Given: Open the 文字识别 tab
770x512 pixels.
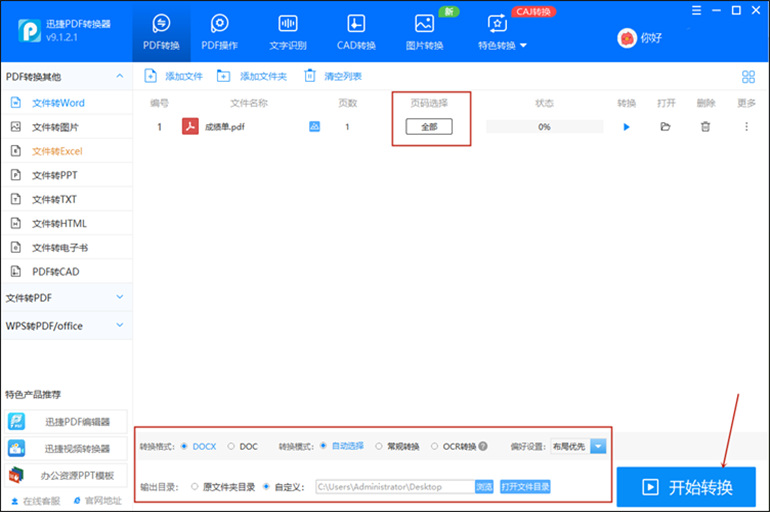Looking at the screenshot, I should (288, 32).
